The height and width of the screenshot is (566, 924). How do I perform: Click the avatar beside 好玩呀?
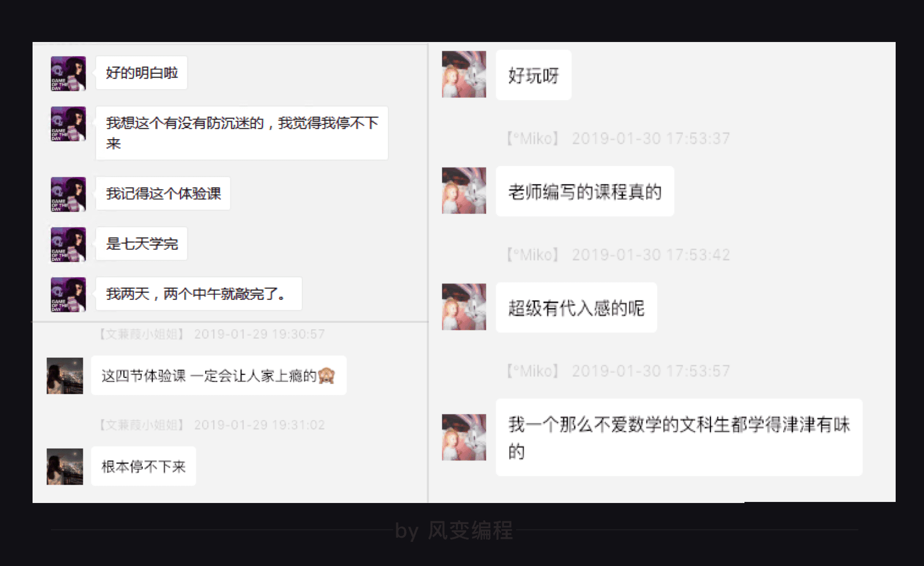(464, 75)
